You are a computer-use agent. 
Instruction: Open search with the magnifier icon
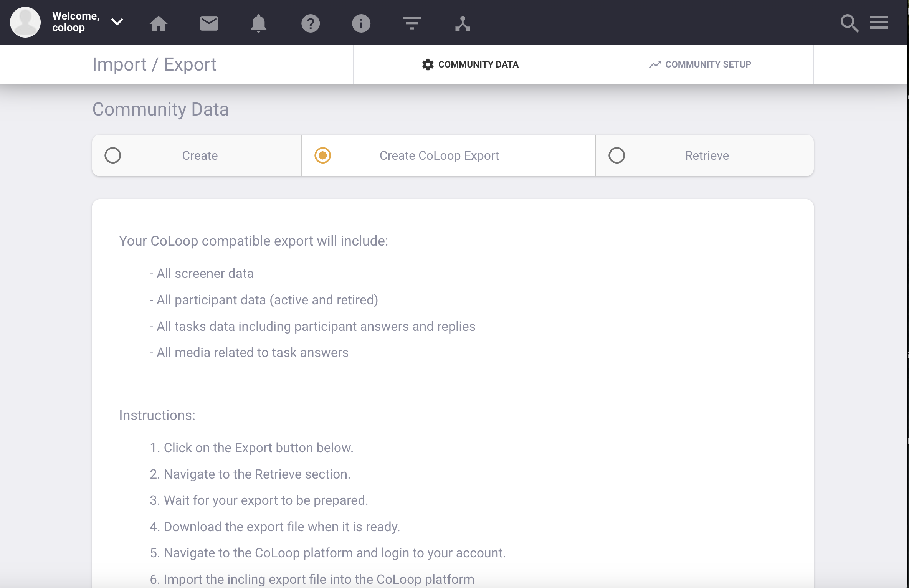849,23
